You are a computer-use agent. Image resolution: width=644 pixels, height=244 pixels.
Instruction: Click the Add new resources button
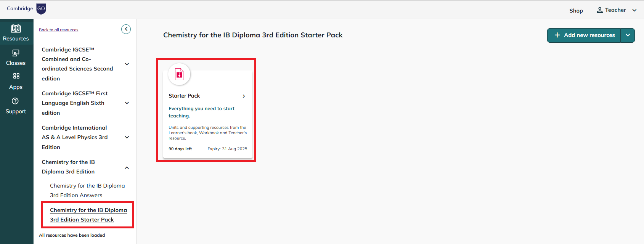[x=584, y=35]
